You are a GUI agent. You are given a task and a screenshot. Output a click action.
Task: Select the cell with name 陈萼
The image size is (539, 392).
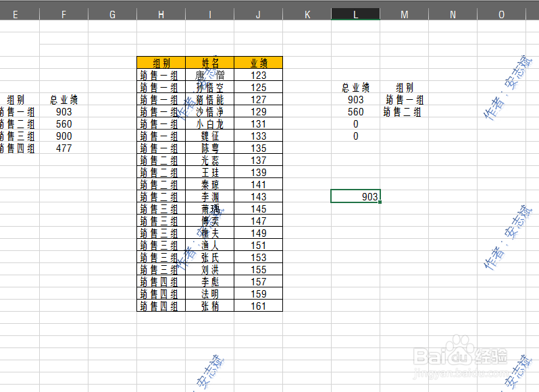click(209, 148)
